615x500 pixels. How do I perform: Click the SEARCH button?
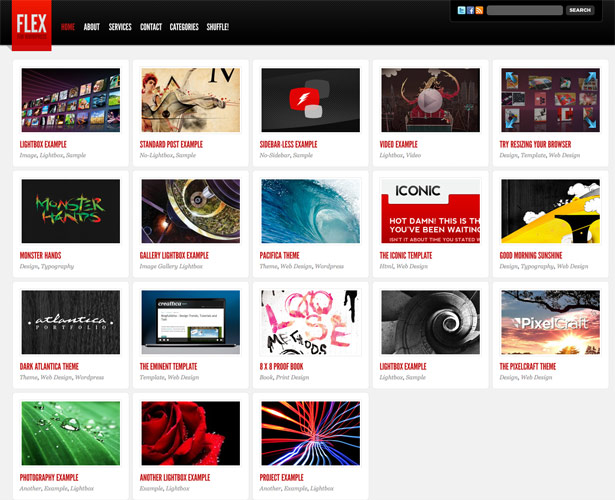(x=580, y=10)
